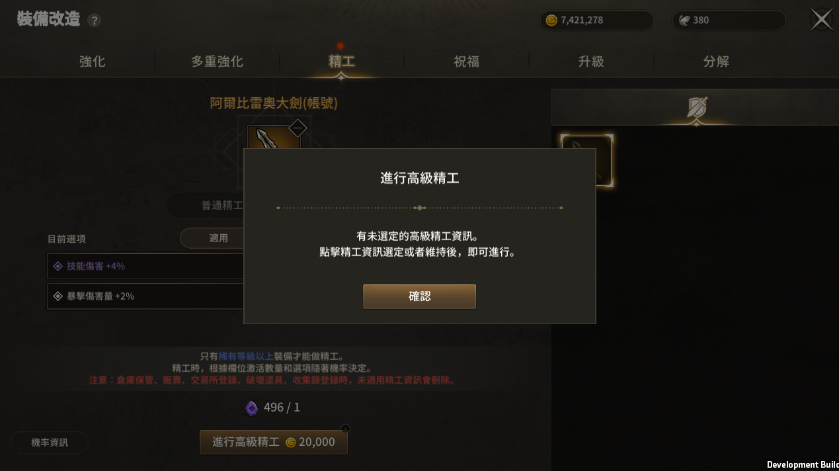Close the 裝備改造 screen with the X
Viewport: 839px width, 471px height.
821,20
